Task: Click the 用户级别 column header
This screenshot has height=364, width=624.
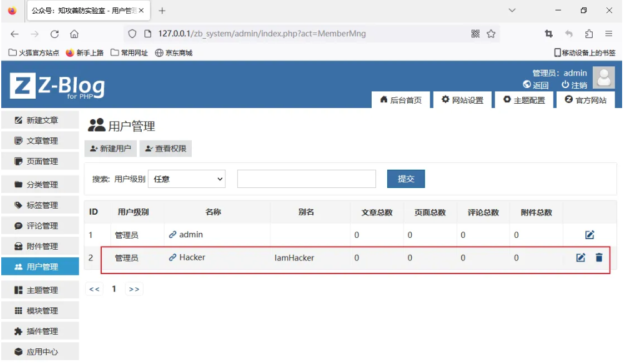Action: click(133, 212)
